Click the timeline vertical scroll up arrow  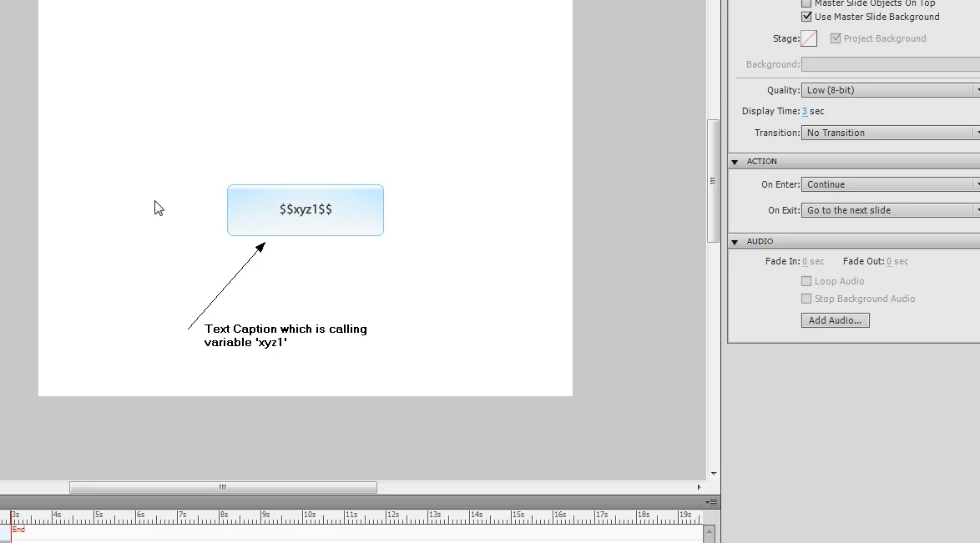[x=709, y=532]
